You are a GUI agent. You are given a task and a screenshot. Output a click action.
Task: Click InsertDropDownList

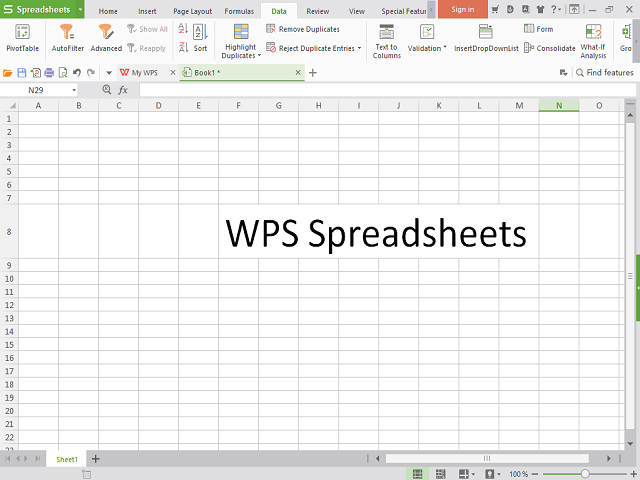(486, 38)
